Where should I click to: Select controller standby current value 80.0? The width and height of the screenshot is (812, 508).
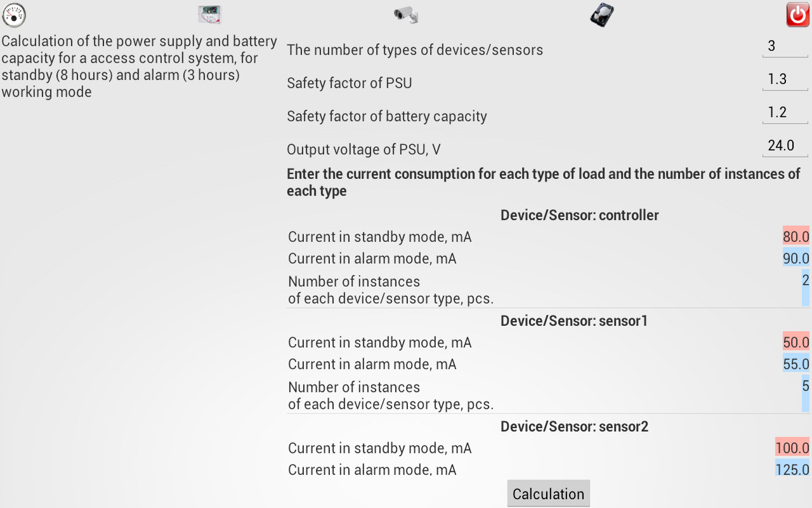(796, 237)
